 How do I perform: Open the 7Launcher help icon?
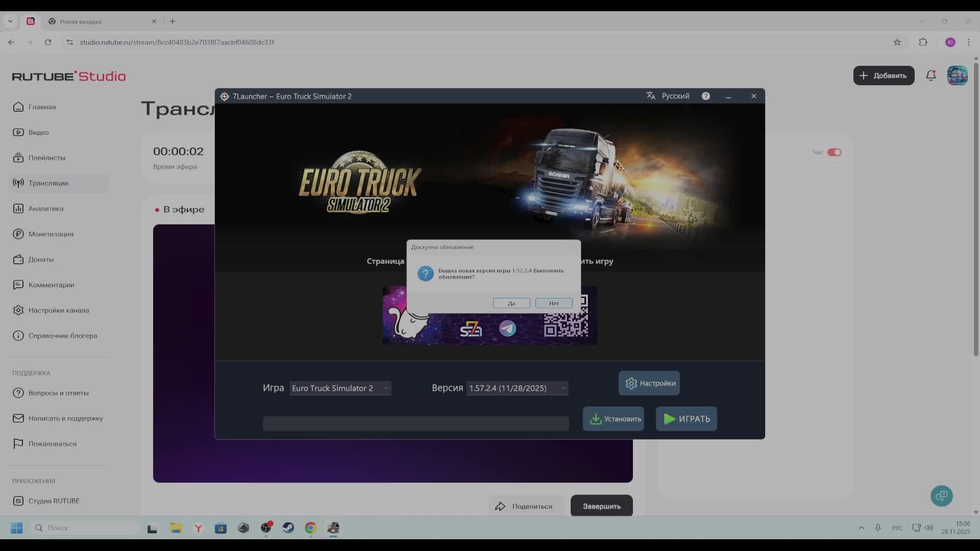point(705,96)
